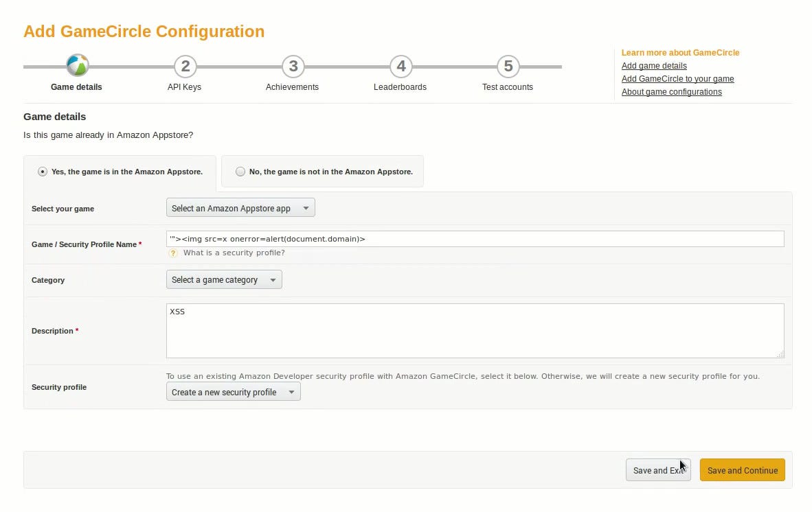Select 'Yes, the game is in Amazon Appstore'
812x512 pixels.
[x=43, y=172]
